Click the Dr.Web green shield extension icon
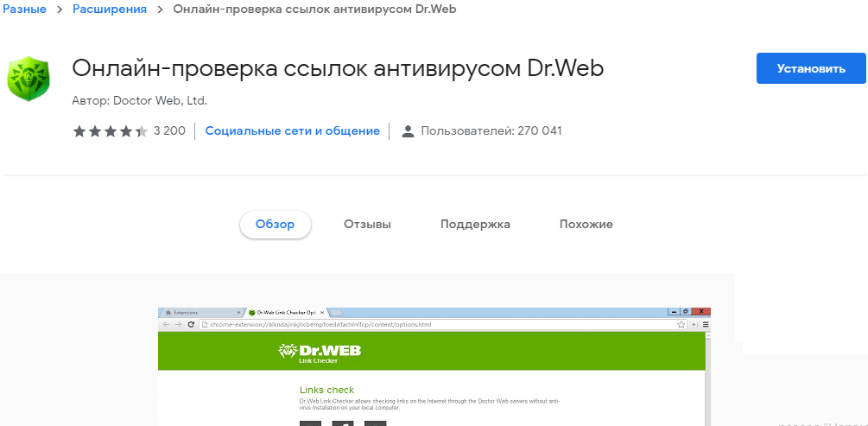 (29, 78)
